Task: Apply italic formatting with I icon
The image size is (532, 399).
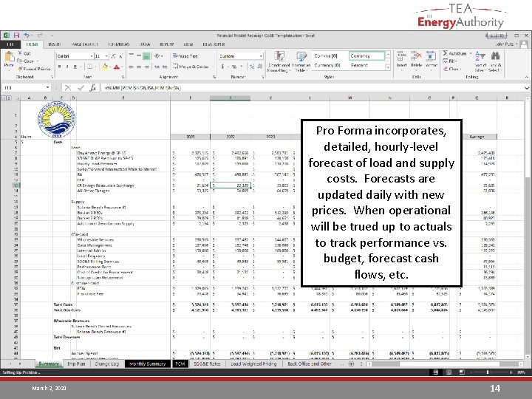Action: [x=67, y=66]
